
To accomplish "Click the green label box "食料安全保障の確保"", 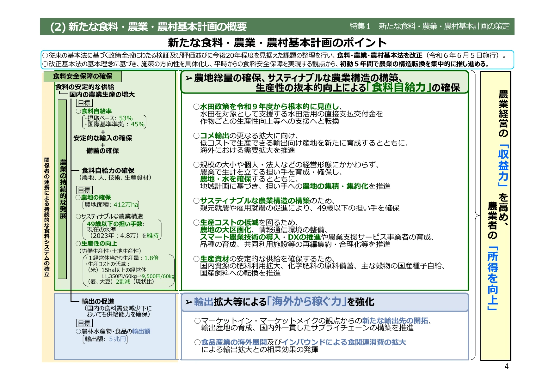I will tap(83, 76).
